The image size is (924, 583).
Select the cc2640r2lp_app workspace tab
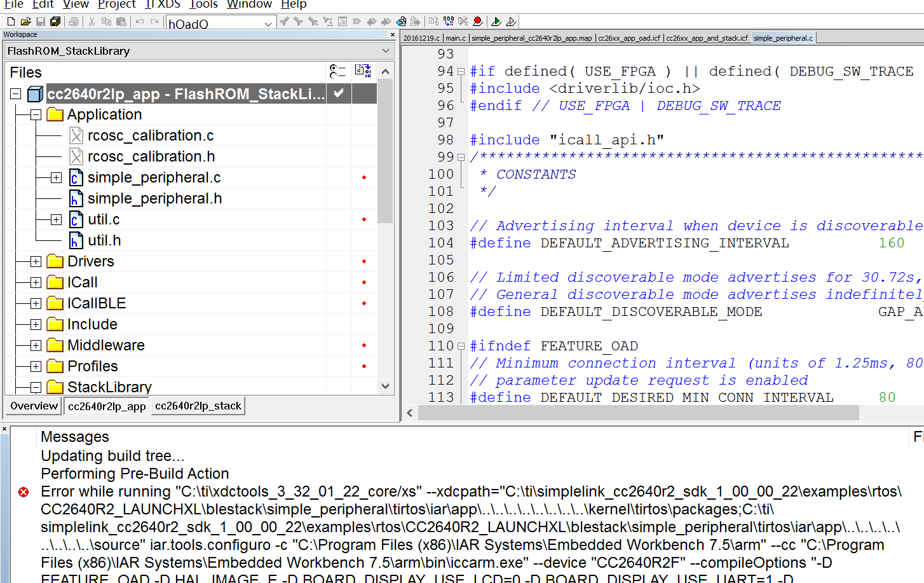pyautogui.click(x=107, y=406)
